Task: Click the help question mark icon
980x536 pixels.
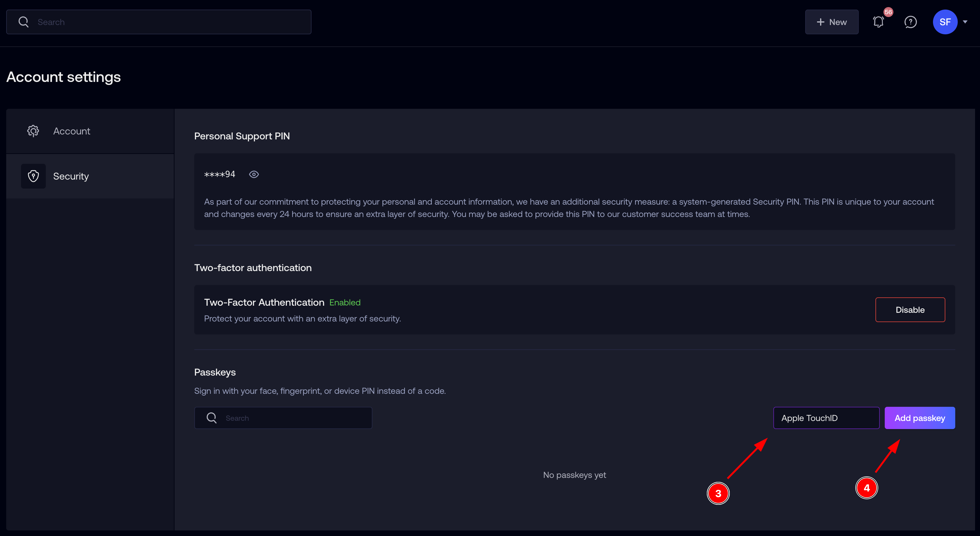Action: pyautogui.click(x=910, y=22)
